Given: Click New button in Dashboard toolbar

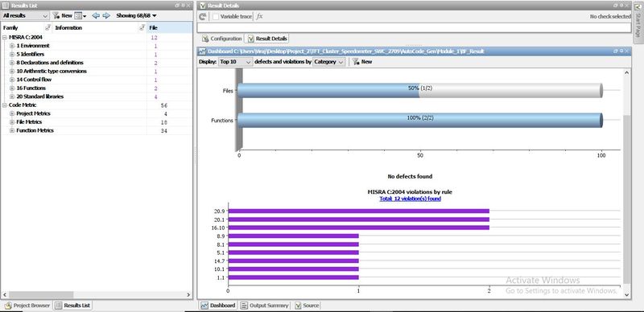Looking at the screenshot, I should pyautogui.click(x=362, y=62).
